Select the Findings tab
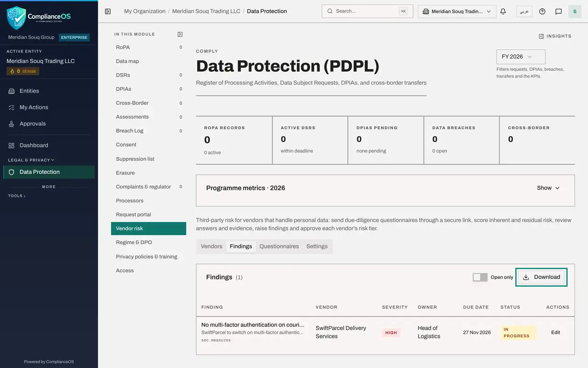 coord(241,246)
